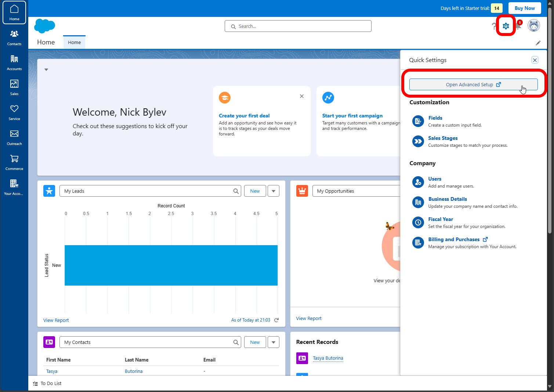Dismiss the Create your first deal card
The height and width of the screenshot is (392, 554).
click(x=302, y=96)
